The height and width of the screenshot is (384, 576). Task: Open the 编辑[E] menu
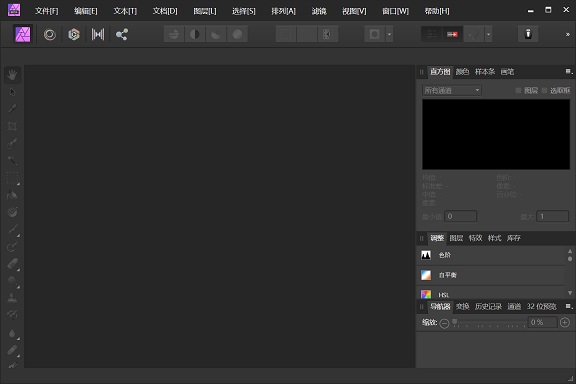click(x=86, y=11)
